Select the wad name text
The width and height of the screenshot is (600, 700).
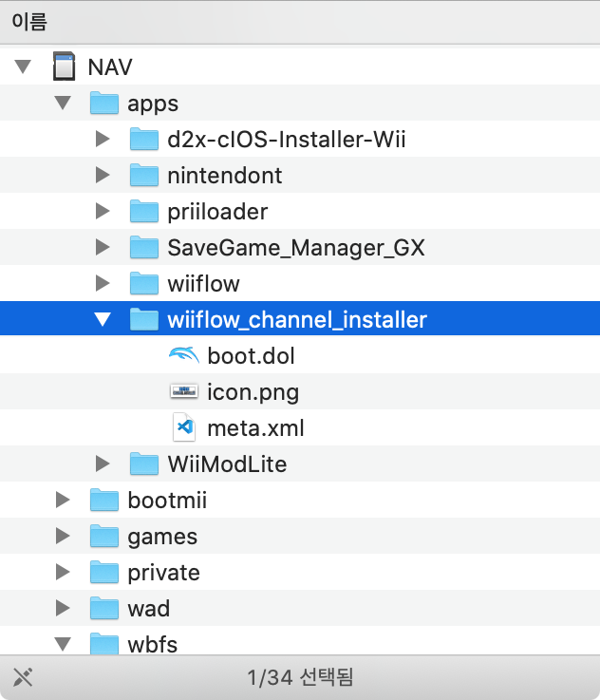pos(149,609)
